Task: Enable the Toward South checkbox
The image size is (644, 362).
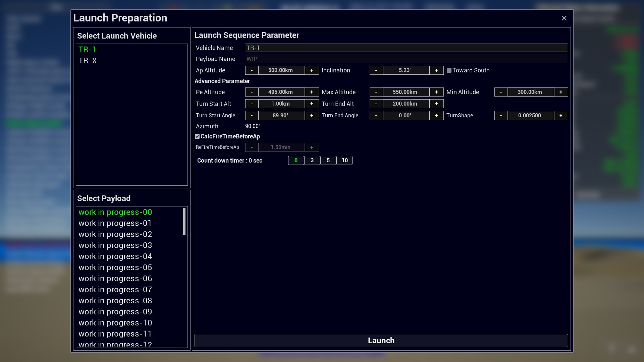Action: (449, 70)
